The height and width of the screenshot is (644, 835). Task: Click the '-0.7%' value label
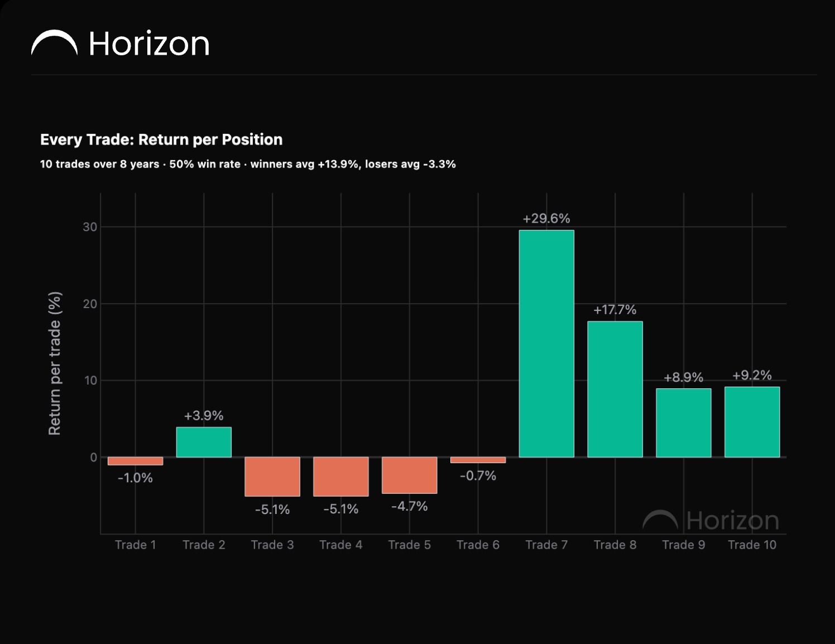tap(478, 475)
